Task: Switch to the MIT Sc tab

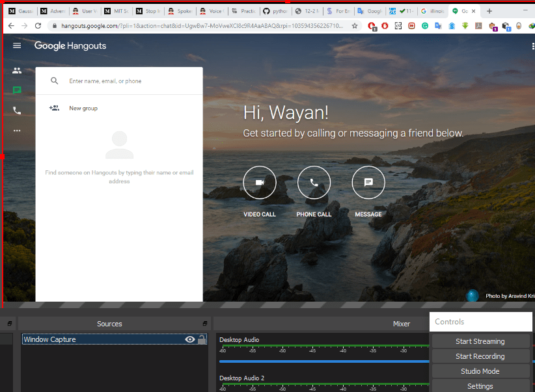Action: 117,11
